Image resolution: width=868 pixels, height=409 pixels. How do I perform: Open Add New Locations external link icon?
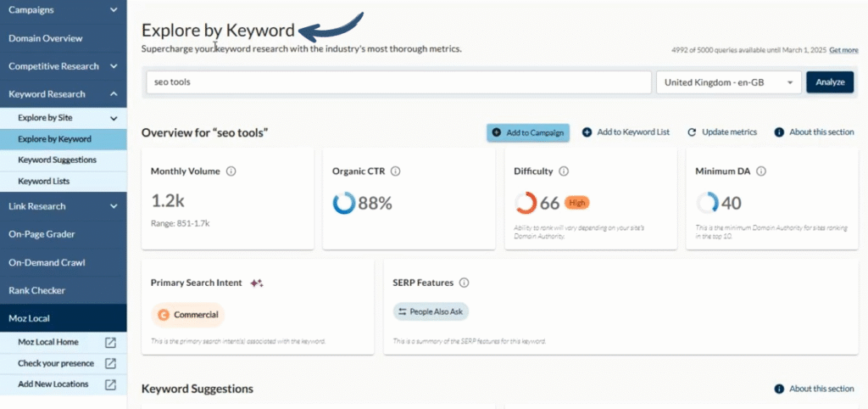[111, 384]
